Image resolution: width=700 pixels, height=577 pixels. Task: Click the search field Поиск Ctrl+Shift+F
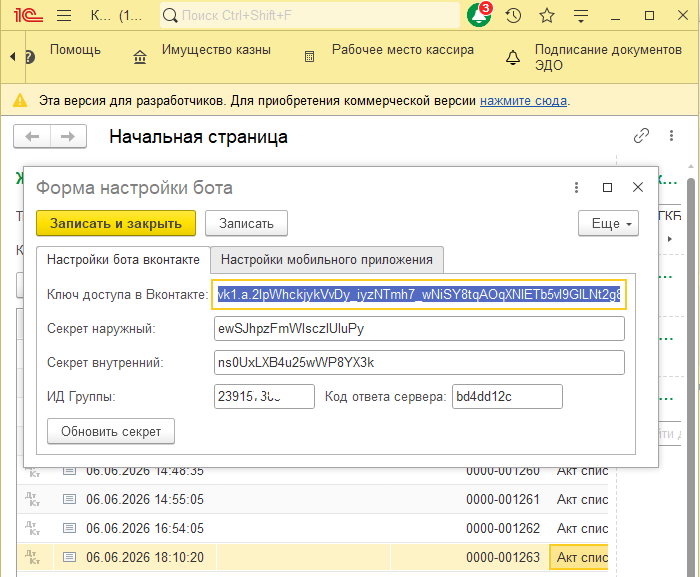point(310,16)
